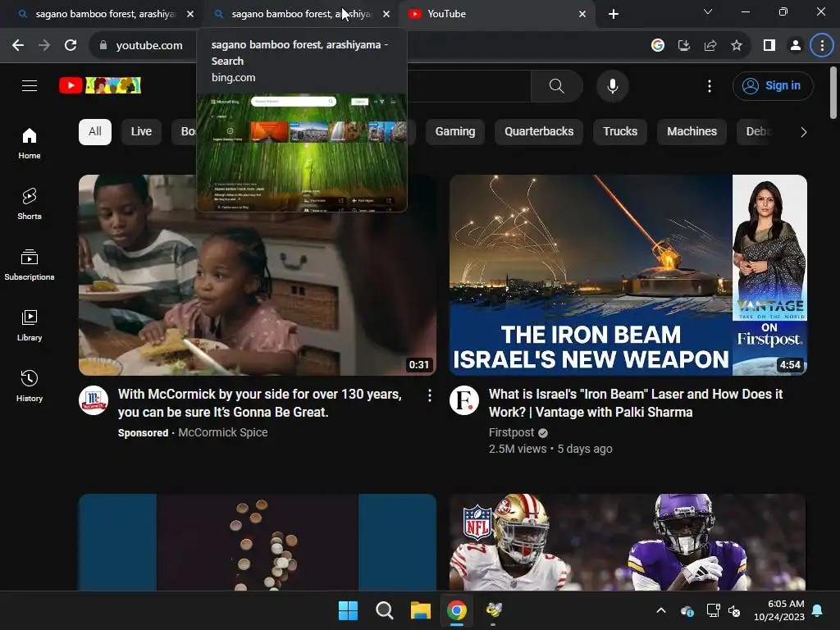Open the YouTube hamburger guide menu
The image size is (840, 630).
(30, 85)
